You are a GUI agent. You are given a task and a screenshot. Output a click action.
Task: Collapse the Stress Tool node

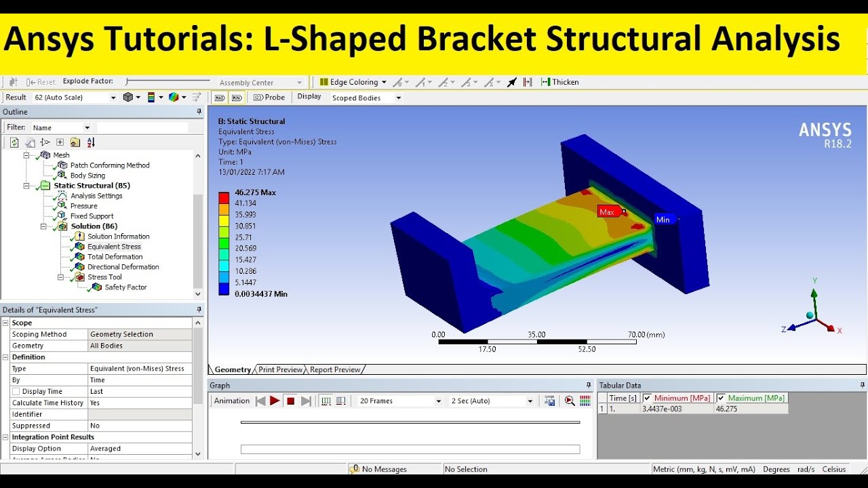(60, 277)
